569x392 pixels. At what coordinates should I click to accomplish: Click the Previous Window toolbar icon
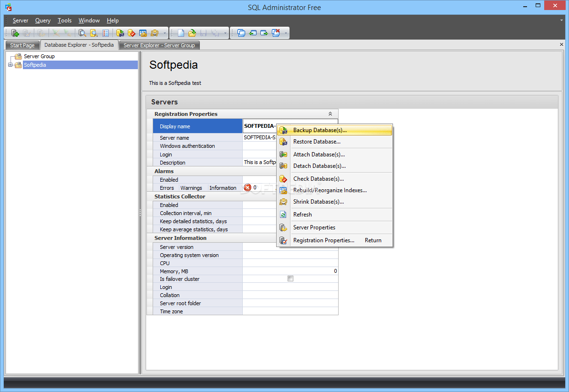pyautogui.click(x=253, y=33)
